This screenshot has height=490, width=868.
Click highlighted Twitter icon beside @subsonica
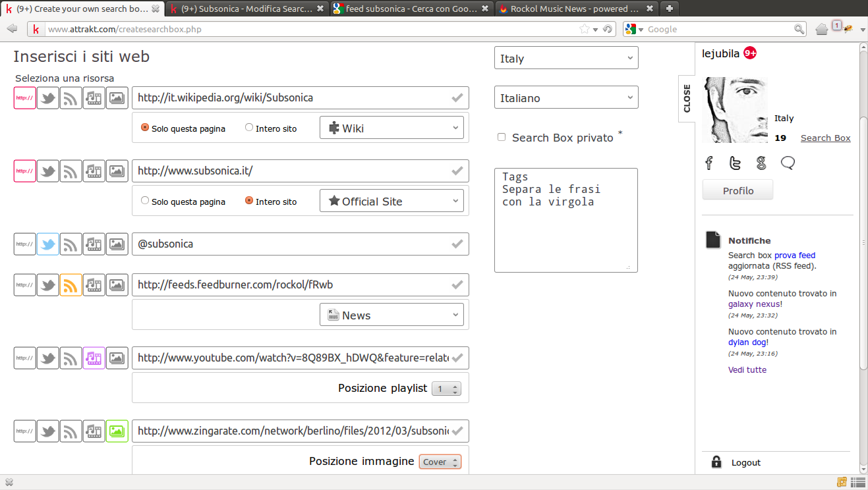pos(48,244)
